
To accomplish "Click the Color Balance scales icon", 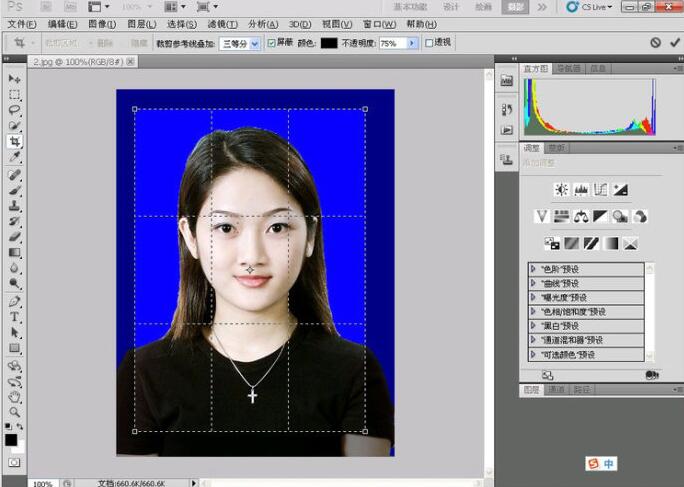I will [581, 216].
